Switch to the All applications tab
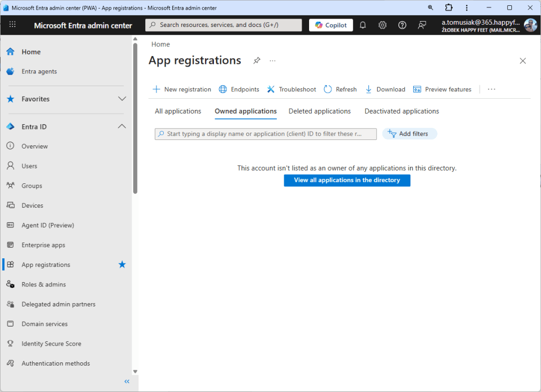The image size is (541, 392). pyautogui.click(x=178, y=111)
